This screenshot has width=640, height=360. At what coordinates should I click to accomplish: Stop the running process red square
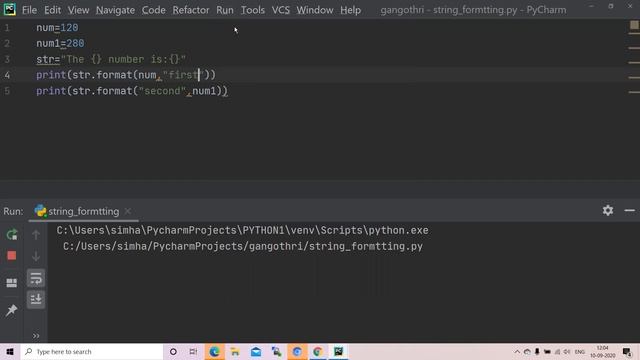coord(12,256)
